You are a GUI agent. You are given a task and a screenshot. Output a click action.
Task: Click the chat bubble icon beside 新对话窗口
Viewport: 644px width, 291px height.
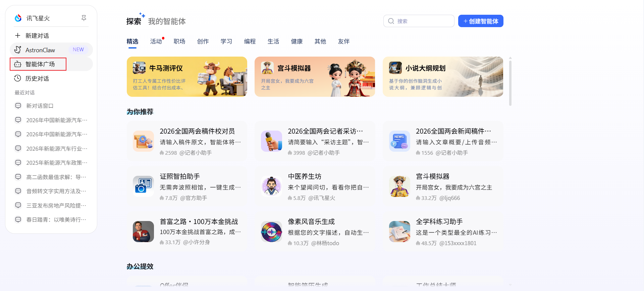point(18,106)
